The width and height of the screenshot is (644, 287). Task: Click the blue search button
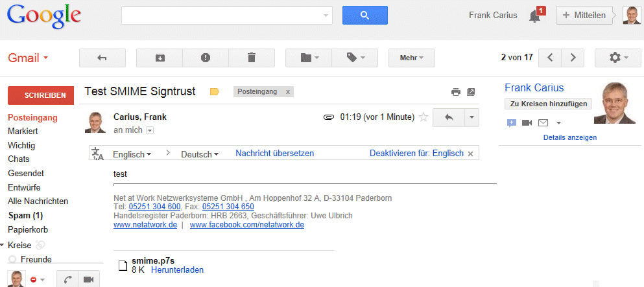[x=364, y=15]
